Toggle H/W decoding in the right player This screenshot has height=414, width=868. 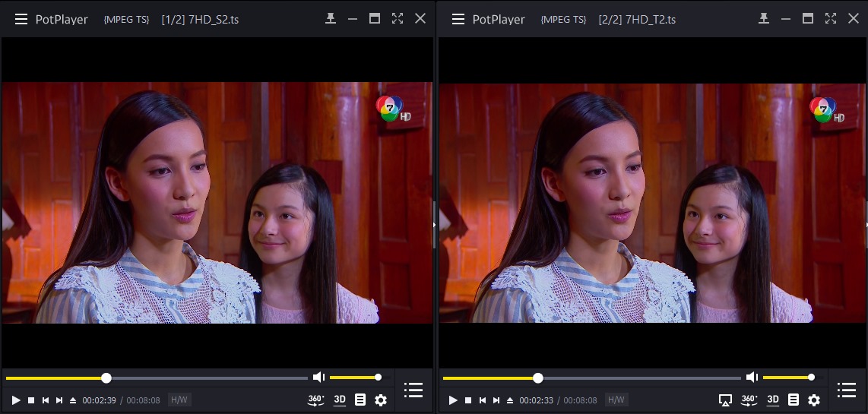616,400
